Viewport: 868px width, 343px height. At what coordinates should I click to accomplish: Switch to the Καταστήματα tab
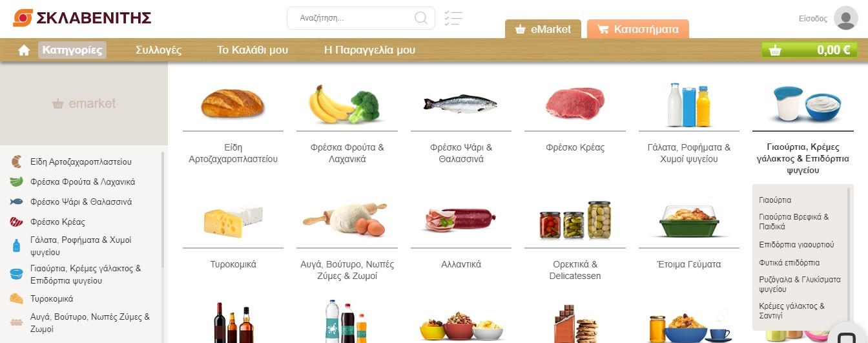(x=637, y=29)
